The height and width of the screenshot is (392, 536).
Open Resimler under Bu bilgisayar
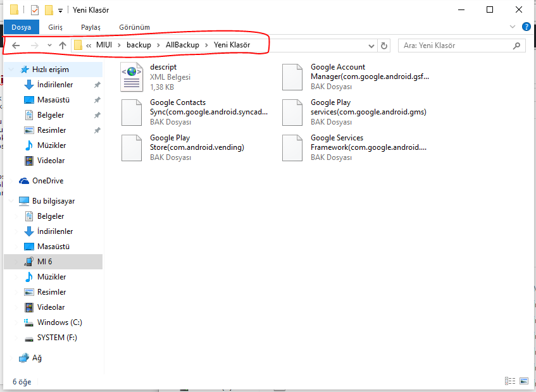click(x=53, y=292)
